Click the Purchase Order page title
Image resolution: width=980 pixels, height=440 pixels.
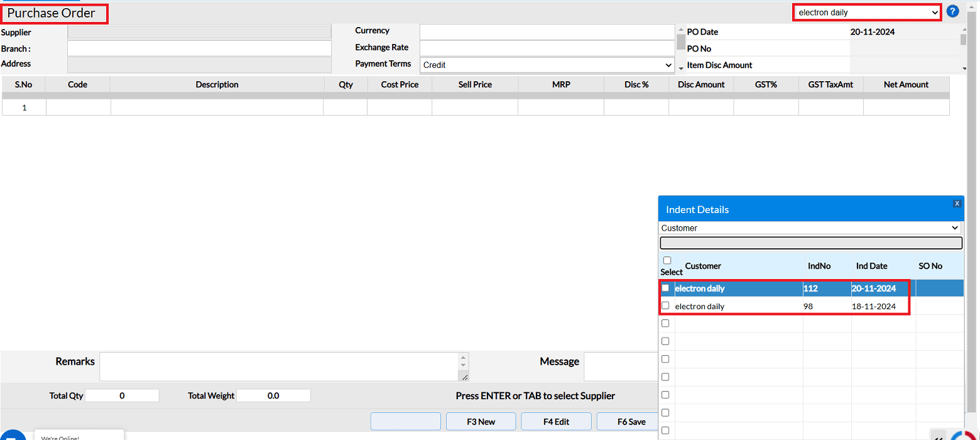pos(52,13)
